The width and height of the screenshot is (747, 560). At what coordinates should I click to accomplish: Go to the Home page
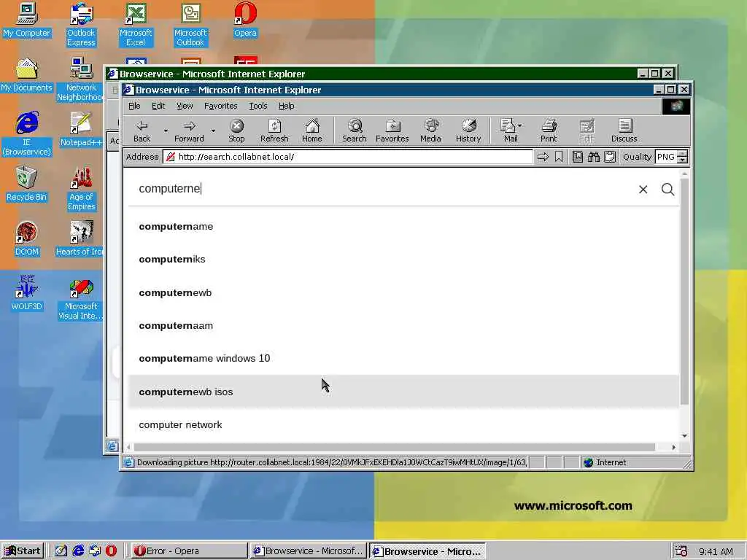tap(312, 131)
